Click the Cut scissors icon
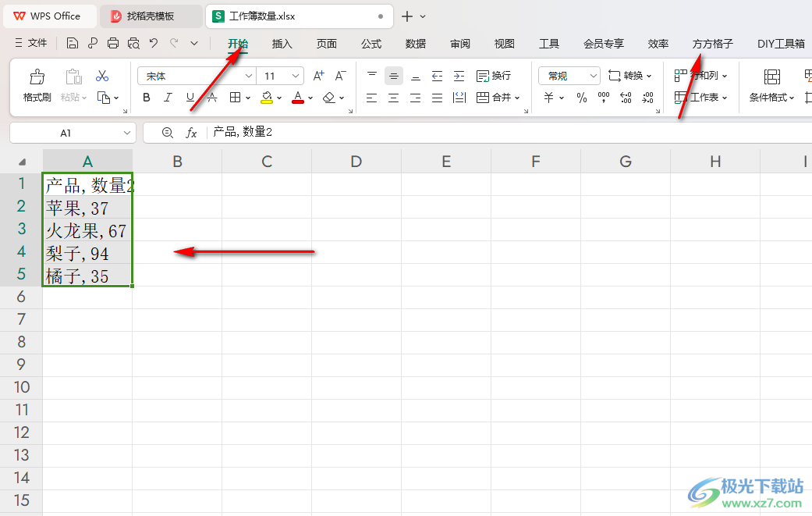This screenshot has width=812, height=516. pyautogui.click(x=102, y=77)
